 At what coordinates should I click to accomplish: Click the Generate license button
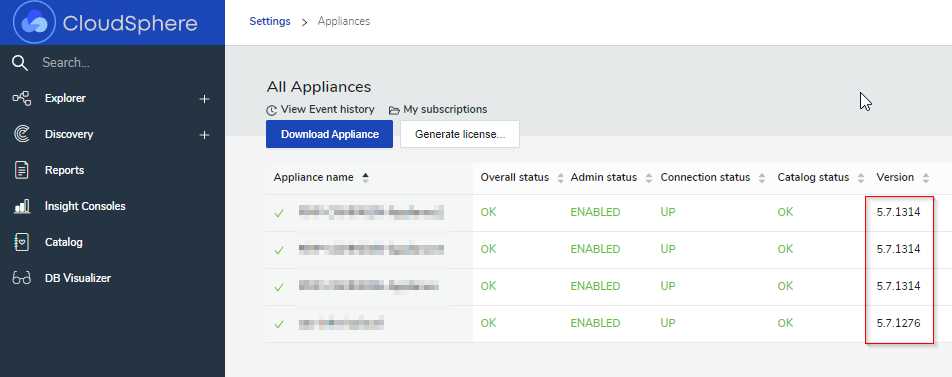coord(460,134)
